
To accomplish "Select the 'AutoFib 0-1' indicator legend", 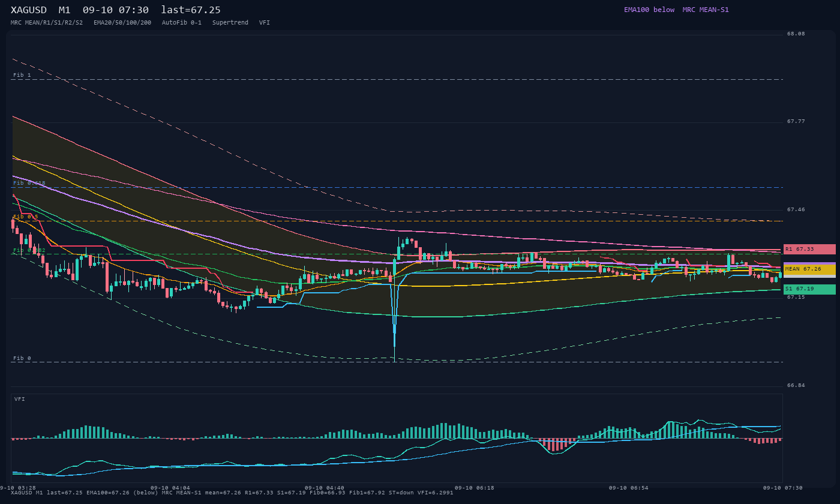I will click(x=182, y=23).
